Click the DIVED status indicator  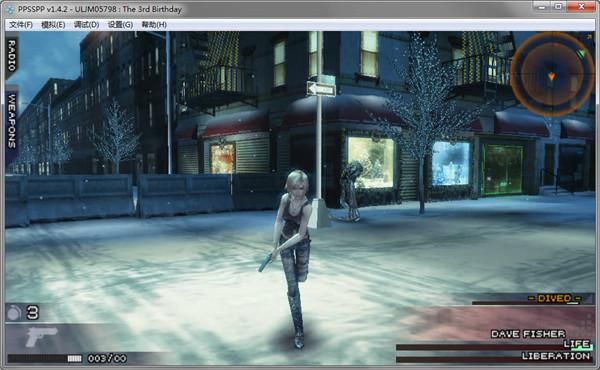554,298
